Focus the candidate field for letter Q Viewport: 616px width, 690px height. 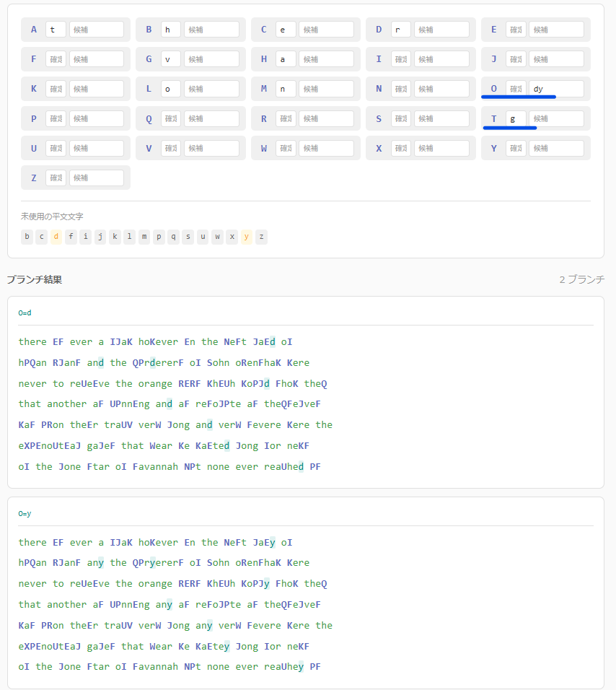pos(211,118)
